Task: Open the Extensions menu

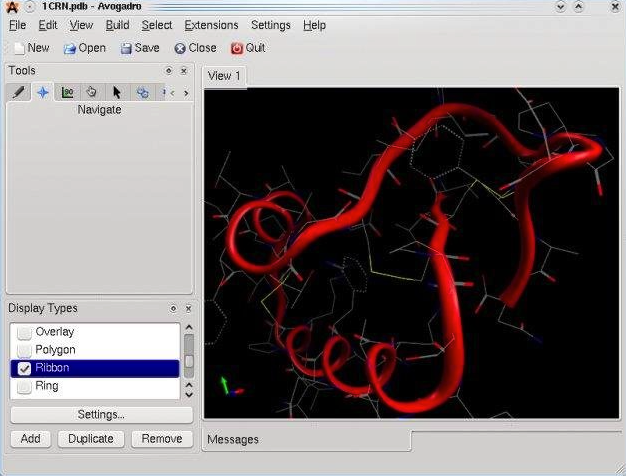Action: tap(211, 25)
